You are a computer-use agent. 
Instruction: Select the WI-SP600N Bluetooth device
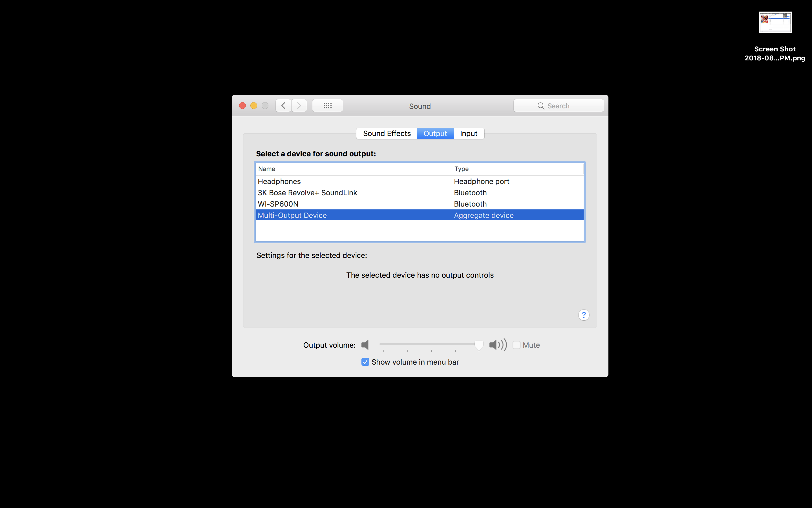pos(420,204)
